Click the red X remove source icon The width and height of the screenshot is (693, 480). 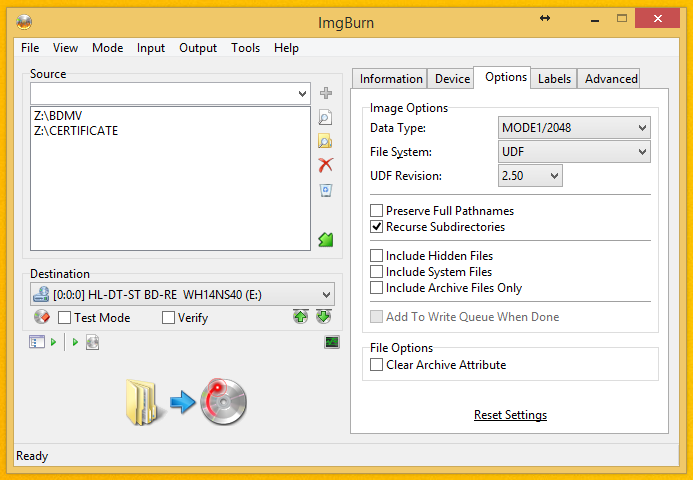(x=326, y=165)
